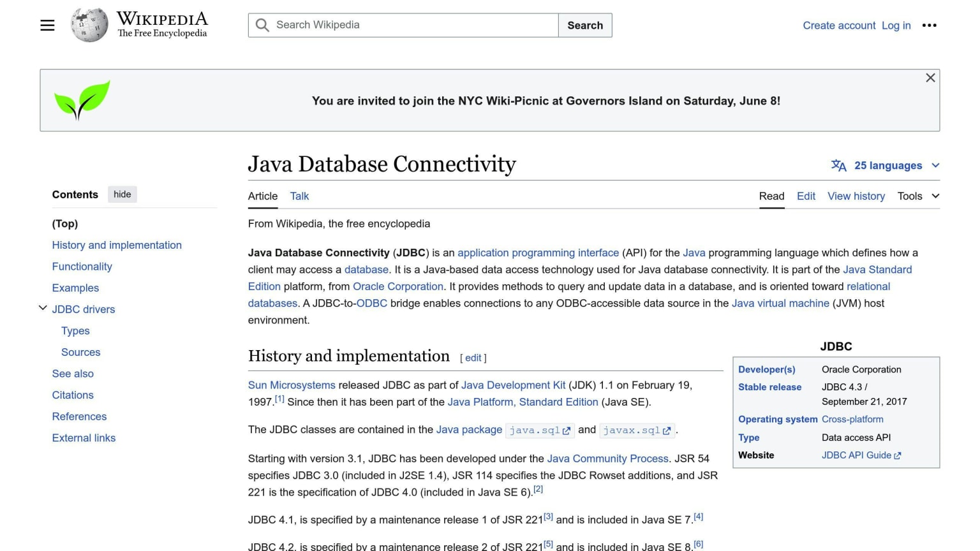The width and height of the screenshot is (980, 551).
Task: Go to Sources subsection in contents
Action: [x=80, y=352]
